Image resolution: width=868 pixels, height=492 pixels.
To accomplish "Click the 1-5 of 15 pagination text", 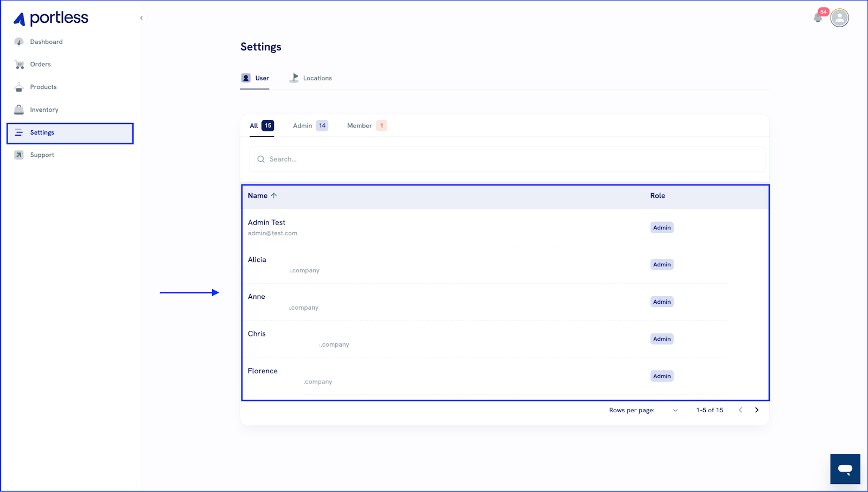I will point(710,410).
